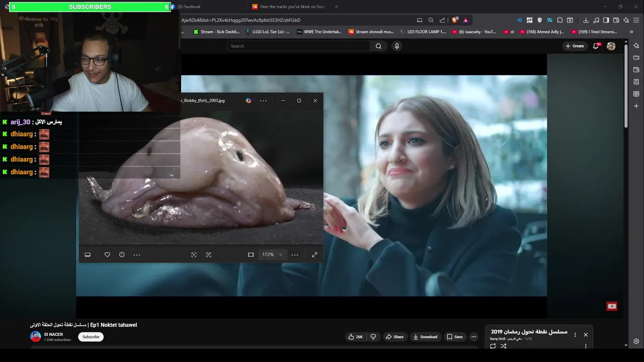The width and height of the screenshot is (644, 362).
Task: Click the Share button under the video
Action: [394, 337]
